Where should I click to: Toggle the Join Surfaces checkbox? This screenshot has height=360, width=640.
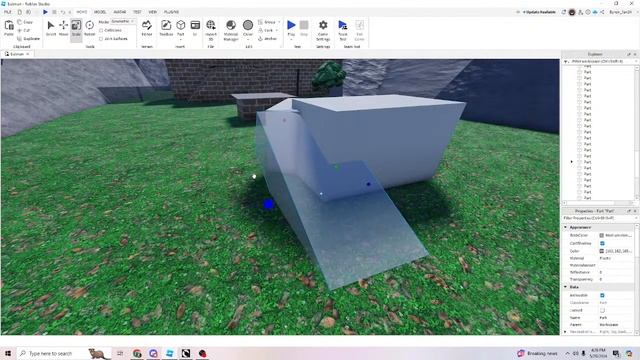coord(101,39)
